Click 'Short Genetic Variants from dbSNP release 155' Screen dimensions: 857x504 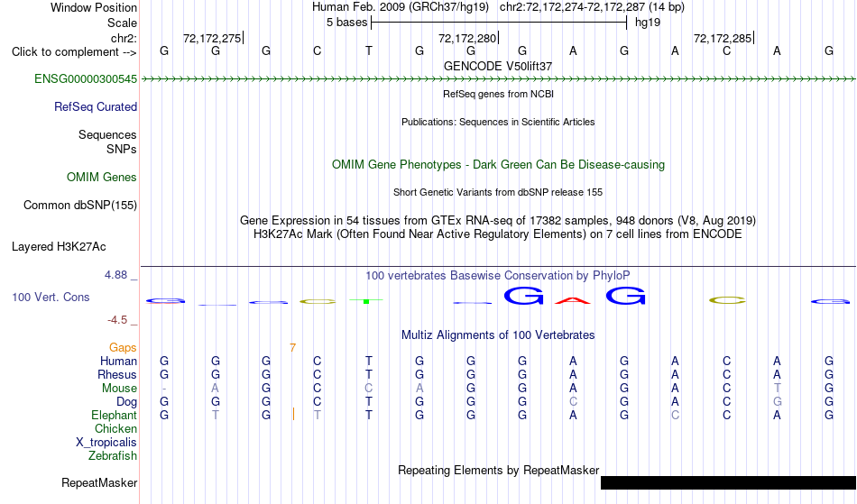click(x=498, y=192)
